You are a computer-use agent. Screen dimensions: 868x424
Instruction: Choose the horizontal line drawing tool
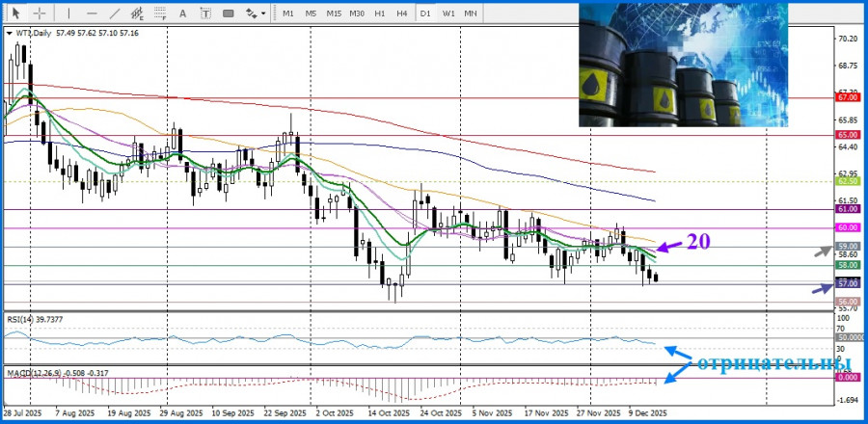pos(92,13)
